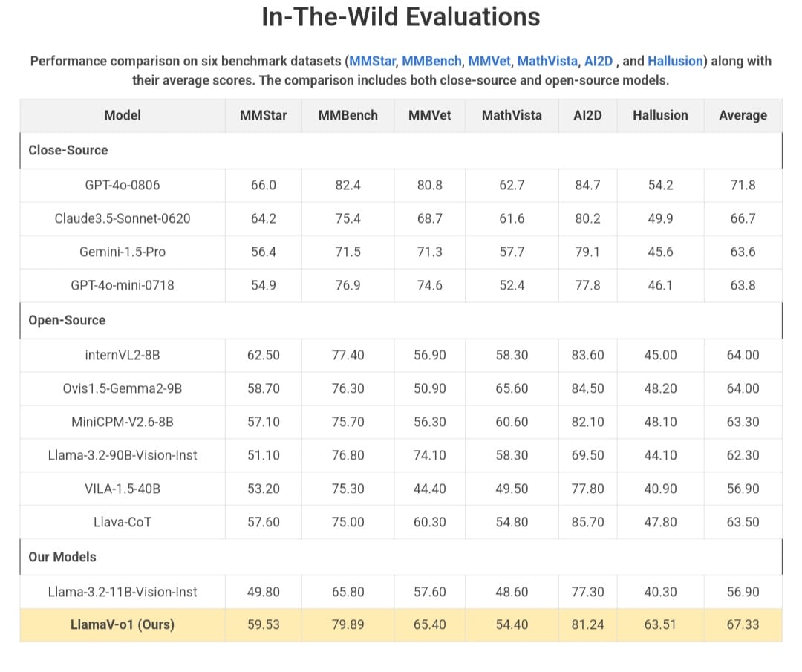Click MiniCPM-V2.6-8B average 63.30

(743, 422)
